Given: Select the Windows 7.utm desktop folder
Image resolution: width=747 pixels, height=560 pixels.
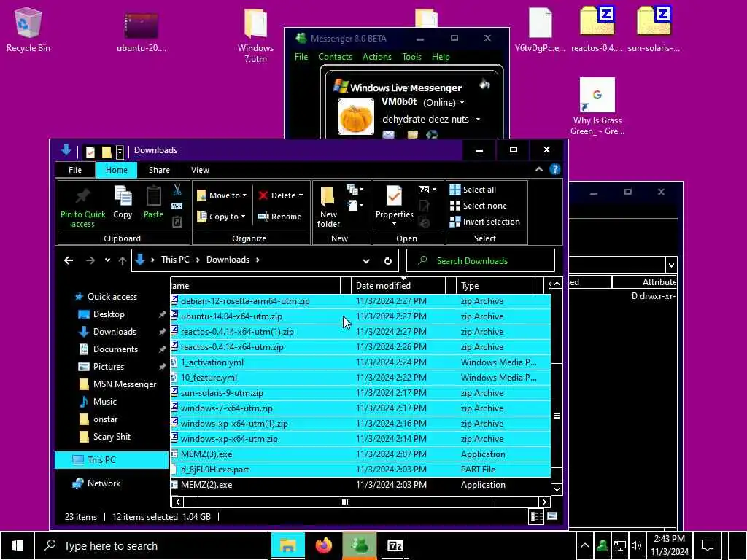Looking at the screenshot, I should pyautogui.click(x=255, y=36).
